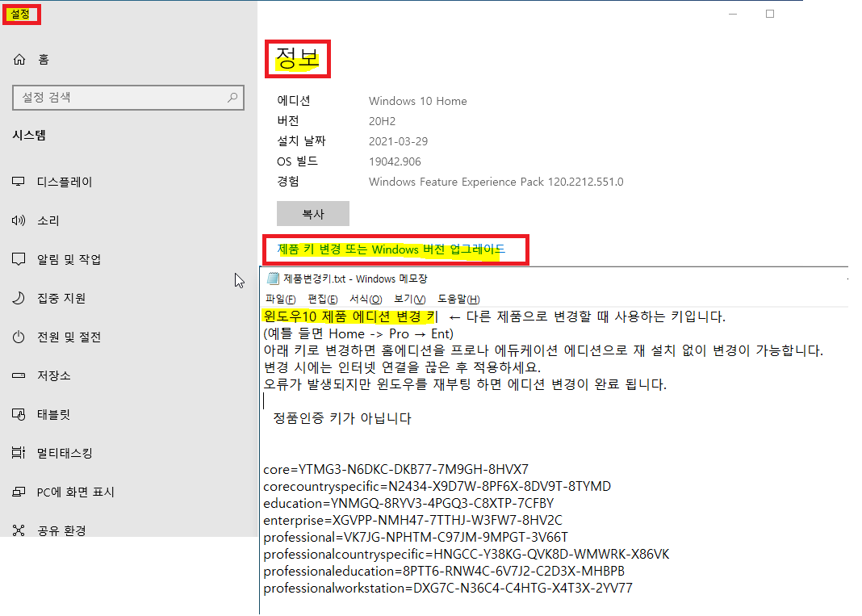Click the Sound speaker icon
The width and height of the screenshot is (862, 616).
pyautogui.click(x=19, y=220)
